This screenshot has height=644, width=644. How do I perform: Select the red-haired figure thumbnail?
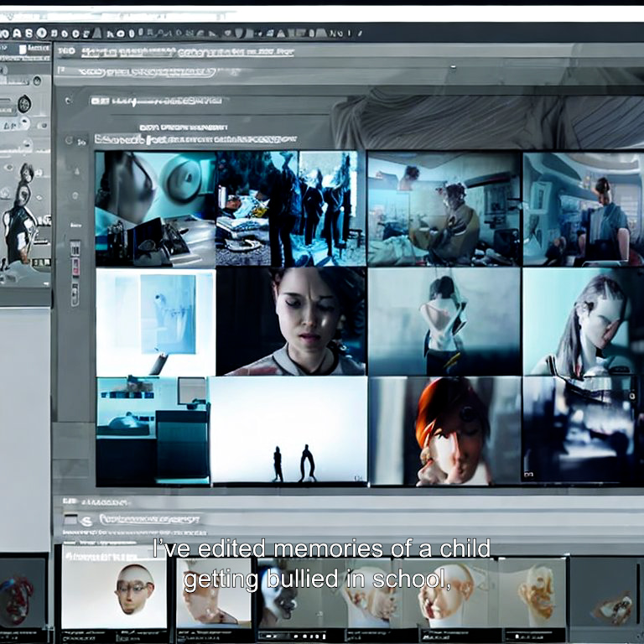click(x=445, y=431)
